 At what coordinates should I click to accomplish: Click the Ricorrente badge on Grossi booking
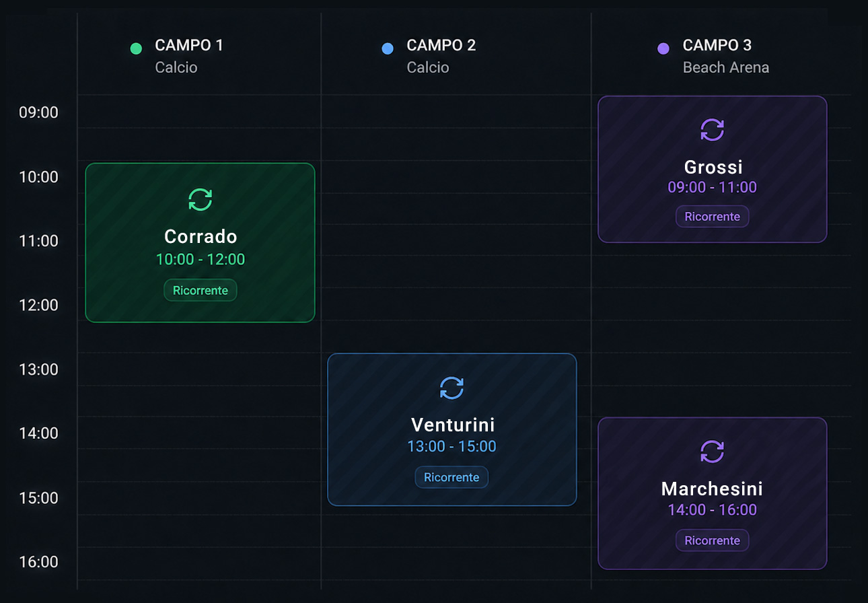click(713, 217)
